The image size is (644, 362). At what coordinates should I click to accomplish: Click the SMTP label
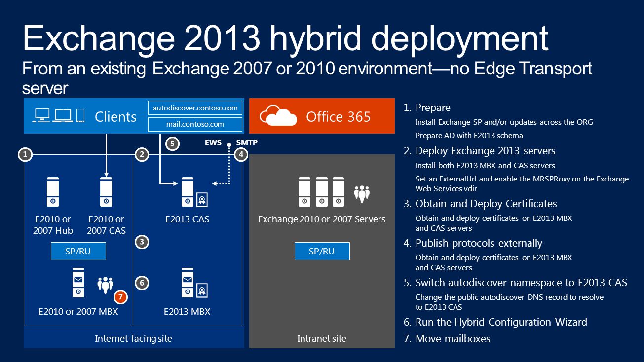pos(247,143)
